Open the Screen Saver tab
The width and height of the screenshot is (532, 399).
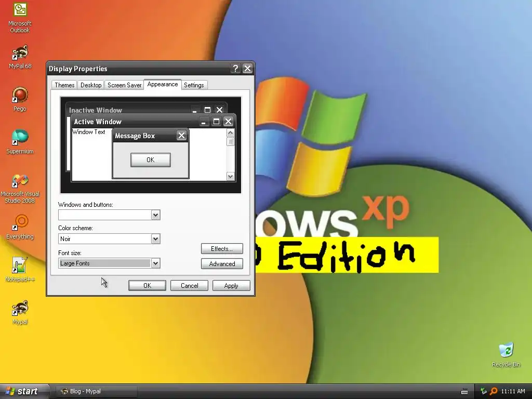(x=124, y=85)
